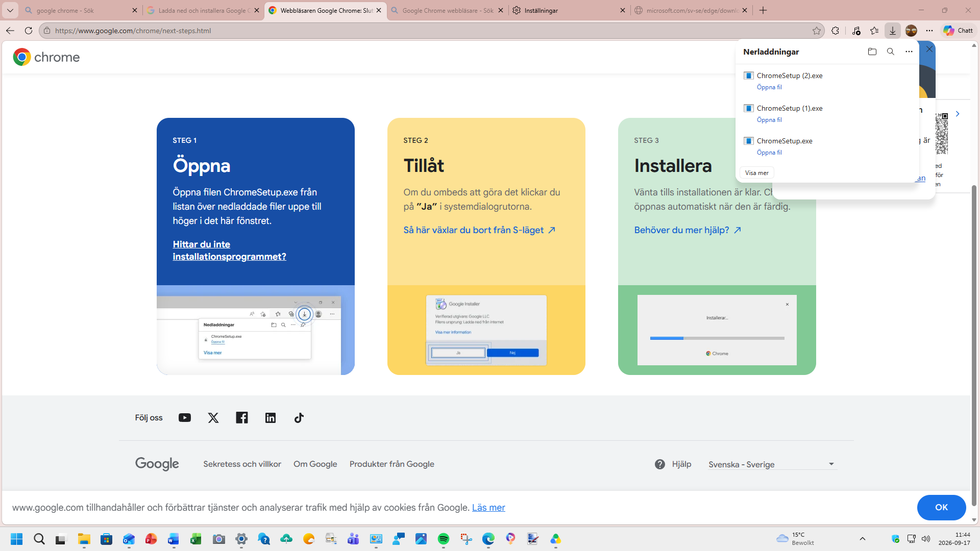Click the address bar URL field

pos(429,31)
